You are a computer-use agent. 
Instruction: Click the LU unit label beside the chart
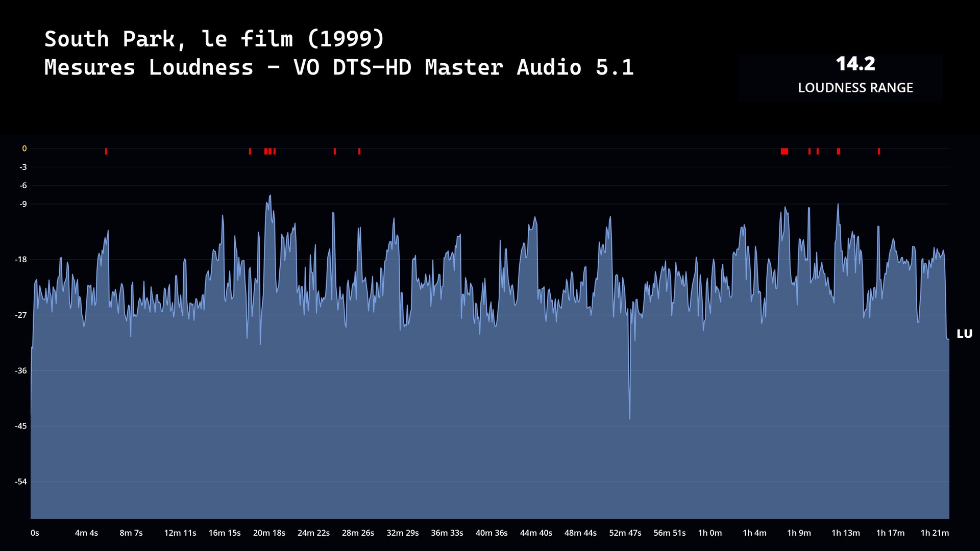tap(964, 334)
